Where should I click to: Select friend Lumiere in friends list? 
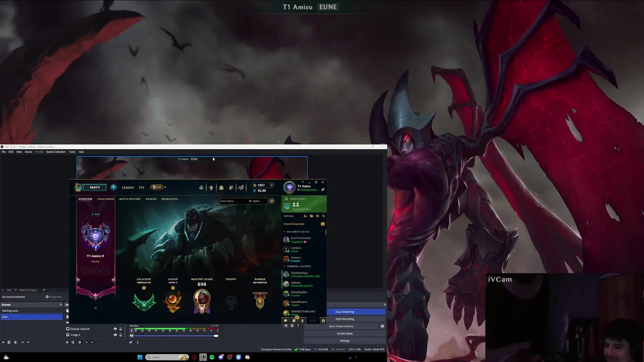(x=304, y=249)
